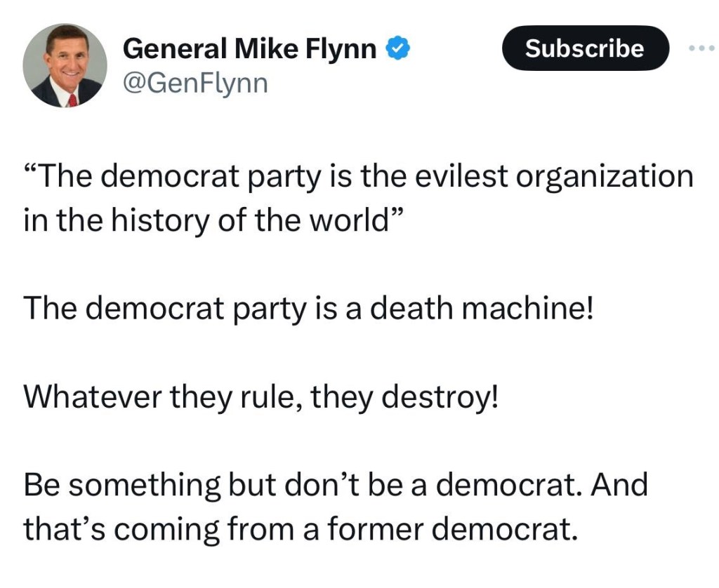Open the three-dot more options menu

[x=701, y=49]
